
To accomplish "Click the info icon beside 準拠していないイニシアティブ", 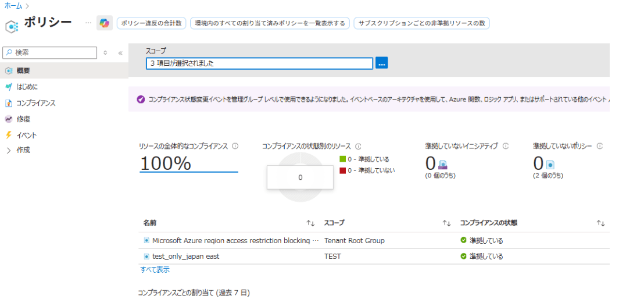I will [x=506, y=147].
